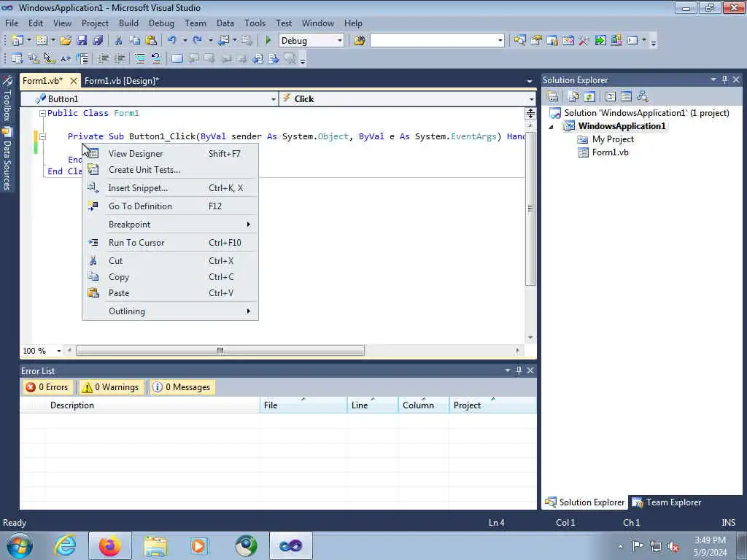The image size is (747, 560).
Task: Click the Open File folder icon
Action: tap(65, 41)
